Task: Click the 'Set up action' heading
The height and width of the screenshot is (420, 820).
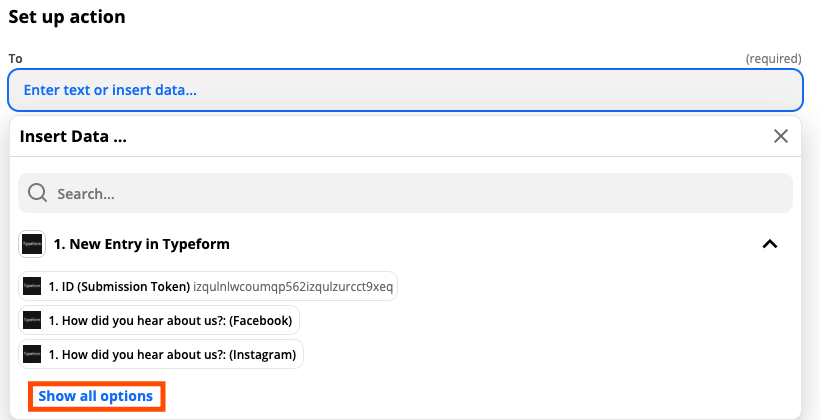Action: [68, 17]
